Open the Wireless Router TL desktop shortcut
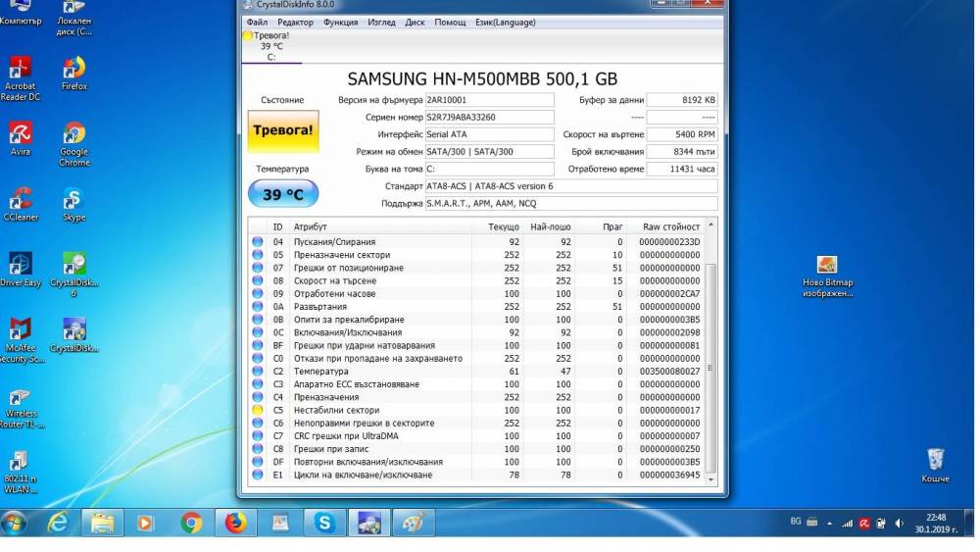 point(20,406)
